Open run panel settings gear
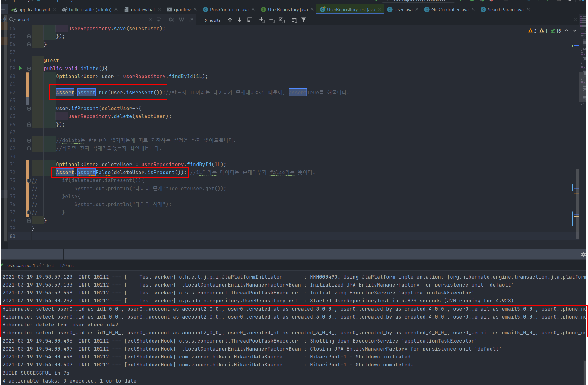Viewport: 588px width, 385px height. pyautogui.click(x=583, y=254)
